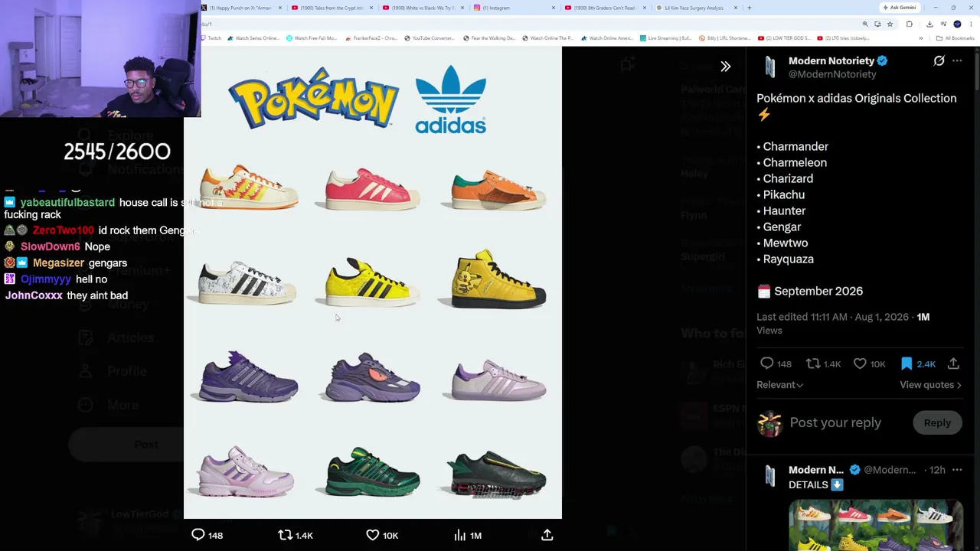Open Modern Notoriety profile avatar in the tweet header
The height and width of the screenshot is (551, 980).
769,67
